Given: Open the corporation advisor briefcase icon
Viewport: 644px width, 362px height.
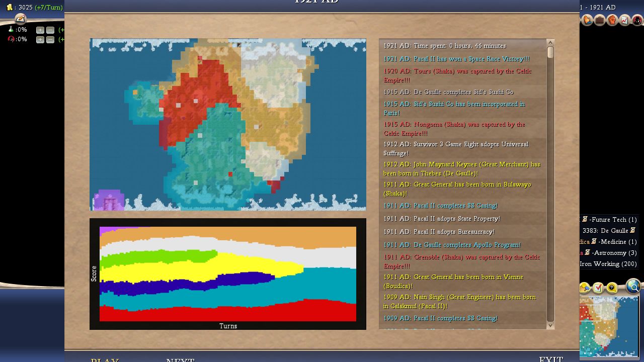Looking at the screenshot, I should pyautogui.click(x=600, y=20).
